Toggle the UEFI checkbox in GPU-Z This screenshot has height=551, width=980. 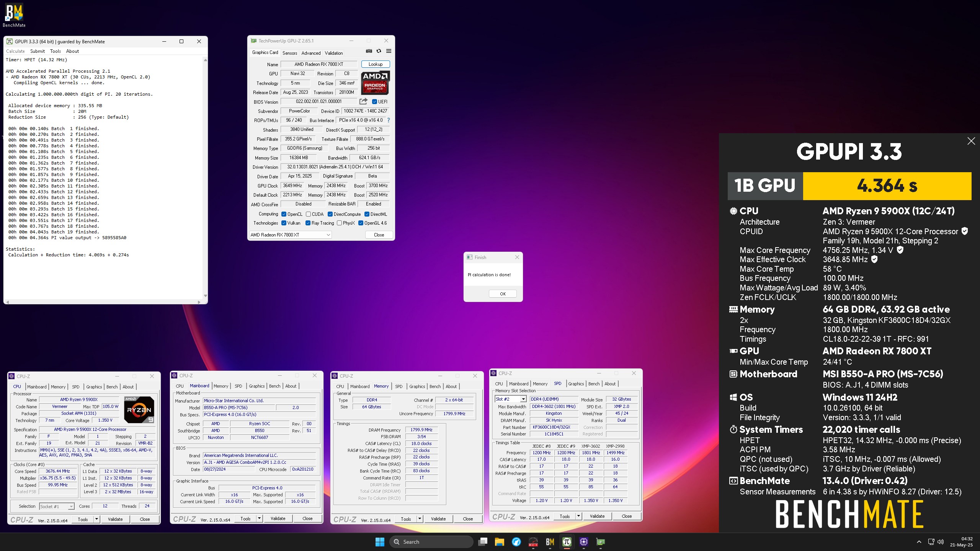(x=374, y=102)
